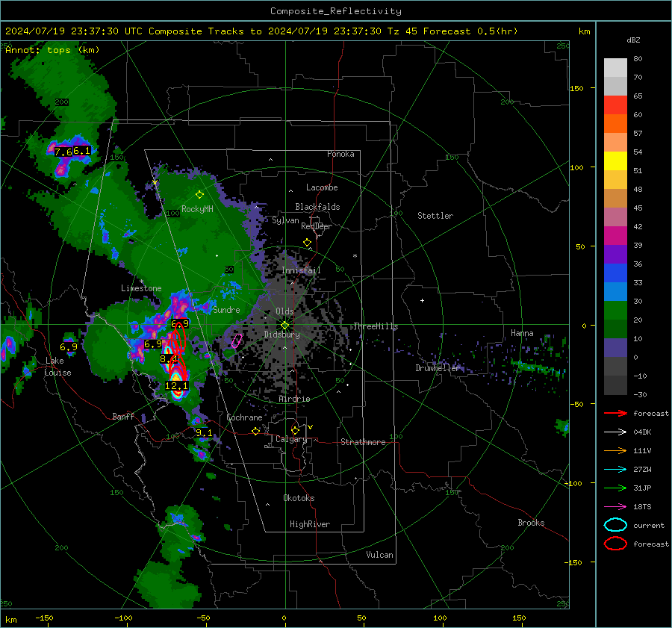Click the cyan current ellipse legend icon
Viewport: 672px width, 628px height.
[615, 525]
